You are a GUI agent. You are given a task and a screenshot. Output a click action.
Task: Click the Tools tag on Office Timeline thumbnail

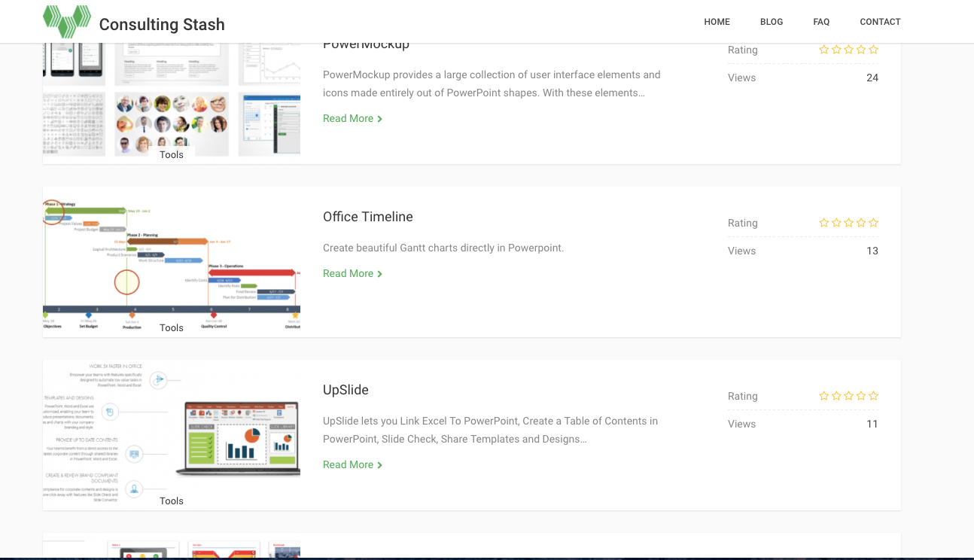point(172,327)
